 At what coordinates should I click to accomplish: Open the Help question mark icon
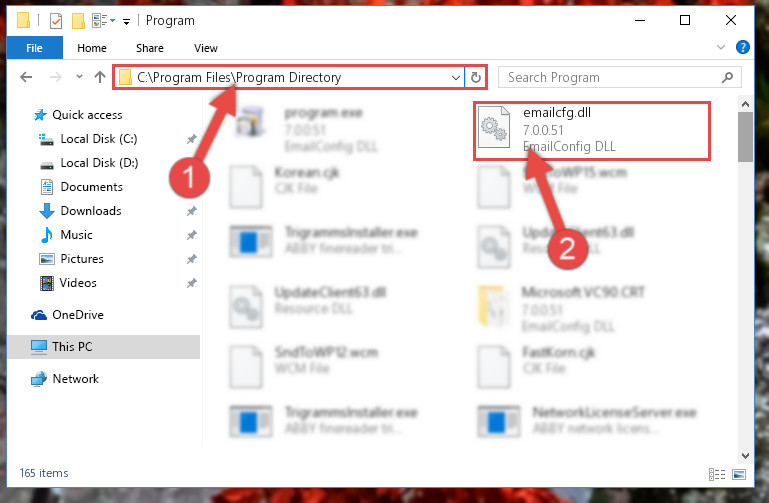click(x=743, y=47)
